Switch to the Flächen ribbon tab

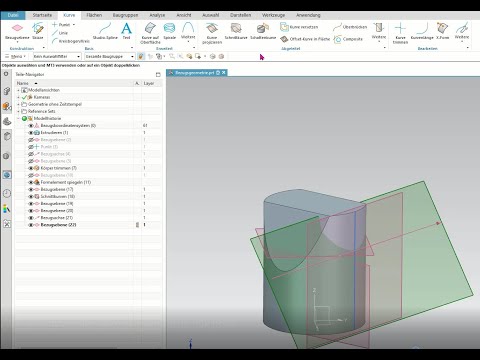pos(94,15)
